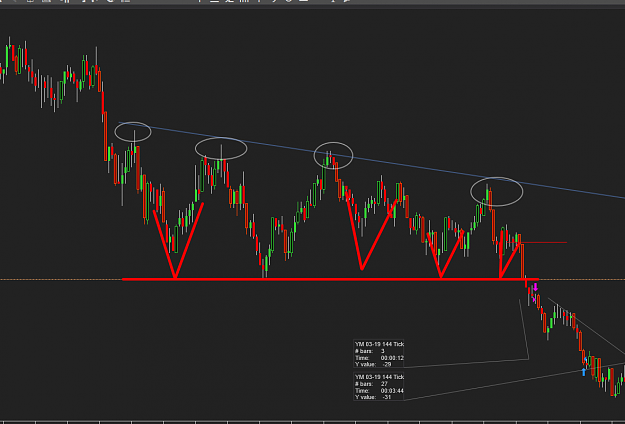Click the 'Y value: -29' ruler entry
The height and width of the screenshot is (424, 625).
[373, 364]
